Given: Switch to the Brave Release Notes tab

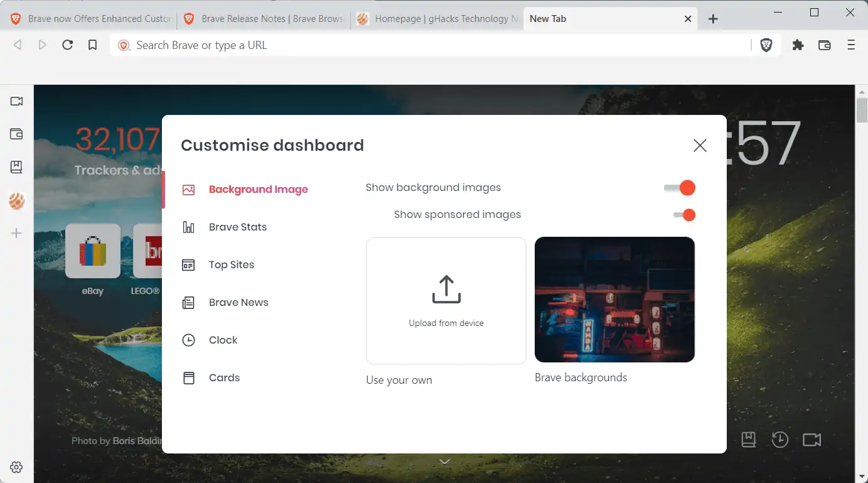Looking at the screenshot, I should click(264, 19).
